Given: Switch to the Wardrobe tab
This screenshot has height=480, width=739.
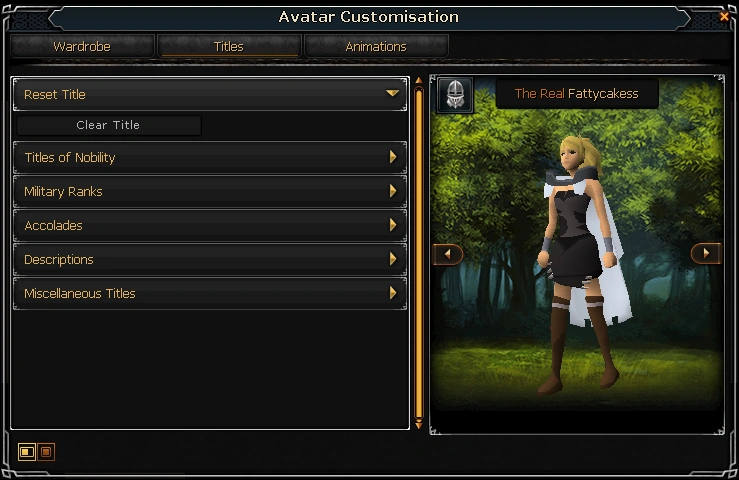Looking at the screenshot, I should click(x=82, y=46).
